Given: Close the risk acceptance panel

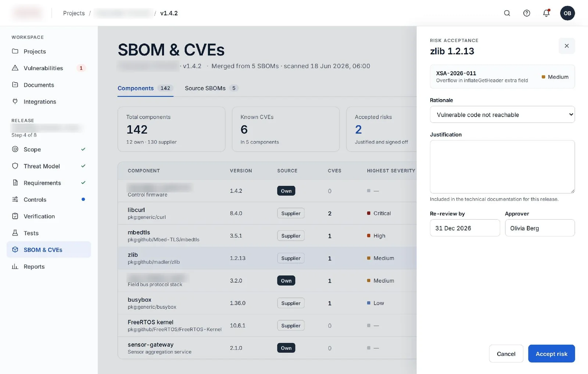Looking at the screenshot, I should pyautogui.click(x=566, y=46).
